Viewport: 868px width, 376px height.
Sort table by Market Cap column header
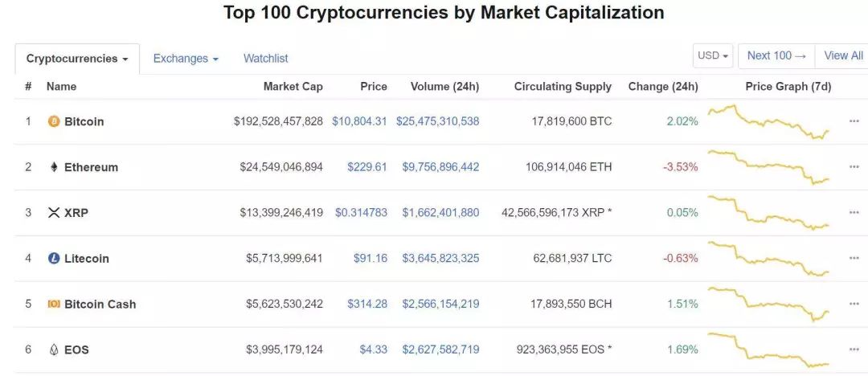pyautogui.click(x=293, y=87)
